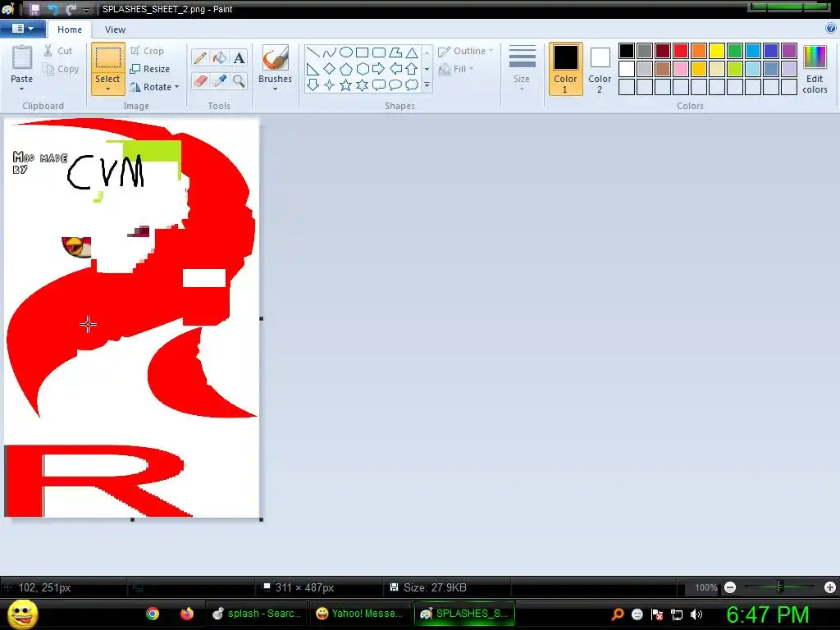
Task: Open the Paint application menu button
Action: 22,29
